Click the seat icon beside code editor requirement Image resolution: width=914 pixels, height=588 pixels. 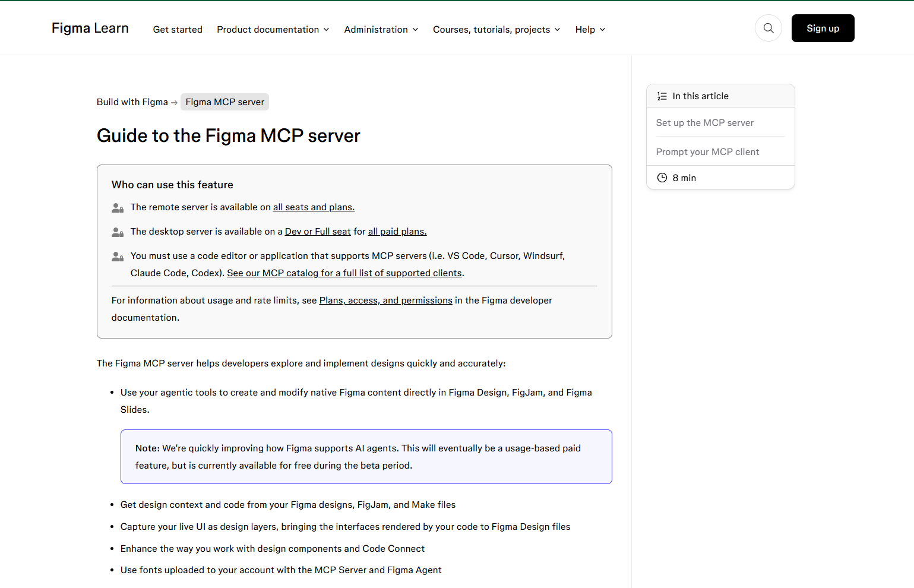pyautogui.click(x=118, y=257)
